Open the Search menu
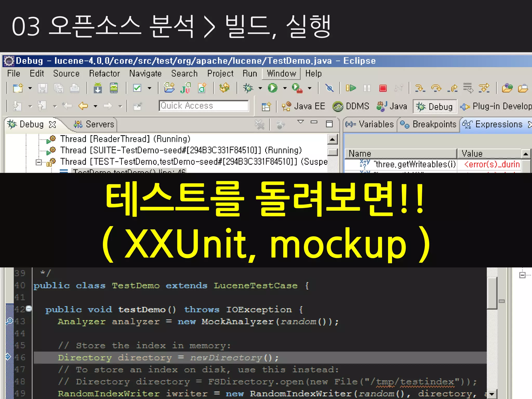The image size is (532, 399). (x=184, y=74)
